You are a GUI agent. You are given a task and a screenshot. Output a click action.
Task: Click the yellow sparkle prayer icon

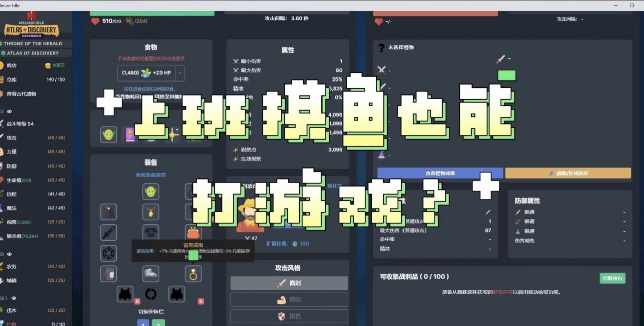coord(173,135)
